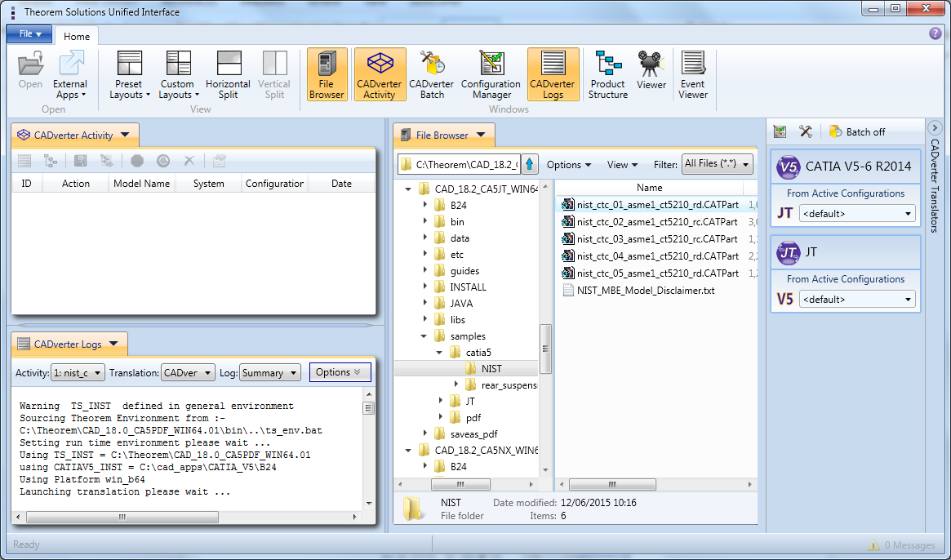Select the Home ribbon tab
Viewport: 951px width, 560px height.
coord(77,37)
